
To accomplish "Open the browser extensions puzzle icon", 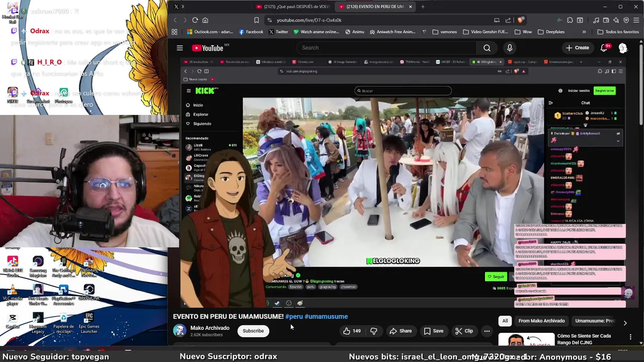I will point(570,20).
